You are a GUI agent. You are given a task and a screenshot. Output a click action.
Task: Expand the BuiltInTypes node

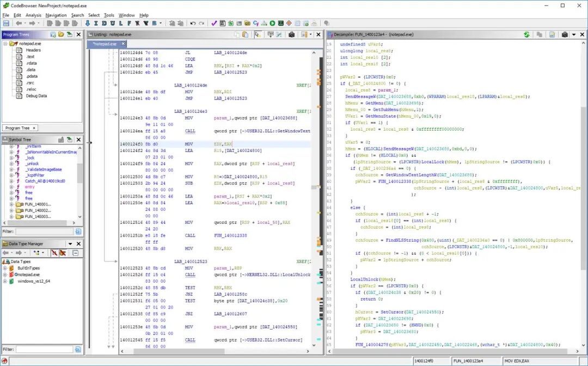pos(5,269)
